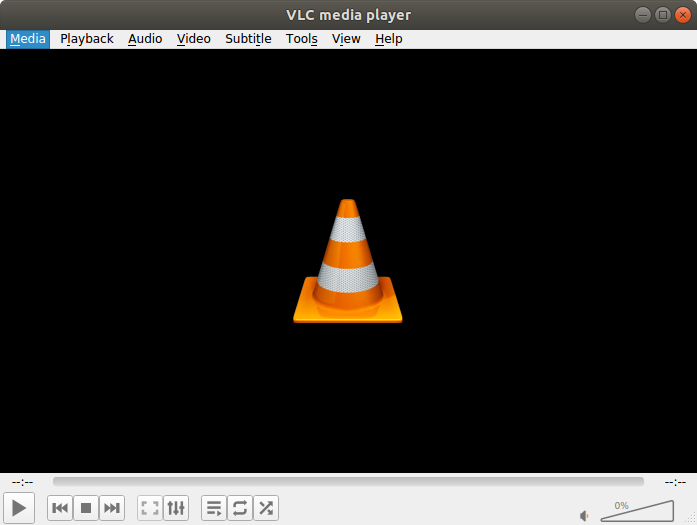Image resolution: width=697 pixels, height=525 pixels.
Task: Open the Video menu
Action: [193, 39]
